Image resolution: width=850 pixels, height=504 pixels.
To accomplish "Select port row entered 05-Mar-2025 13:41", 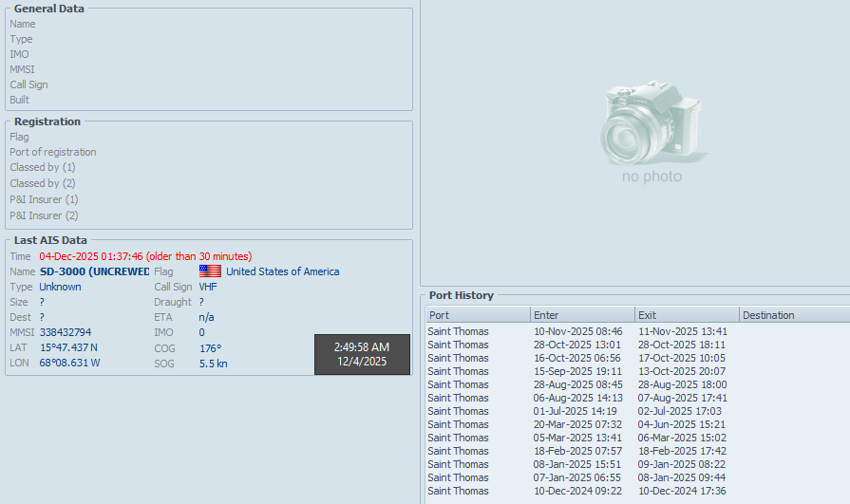I will (637, 438).
